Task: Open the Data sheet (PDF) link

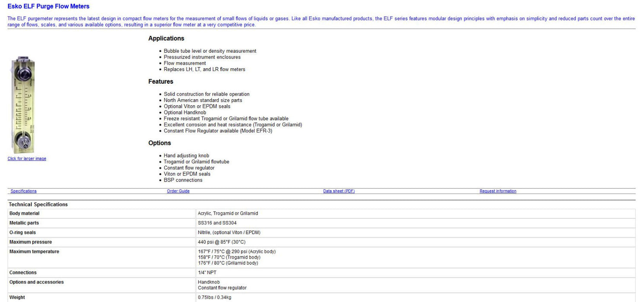Action: [339, 191]
